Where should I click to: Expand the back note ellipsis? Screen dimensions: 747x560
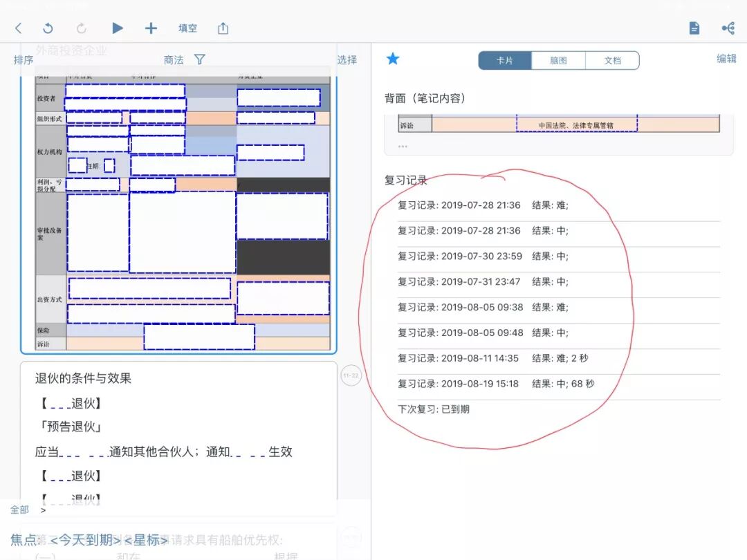[403, 146]
